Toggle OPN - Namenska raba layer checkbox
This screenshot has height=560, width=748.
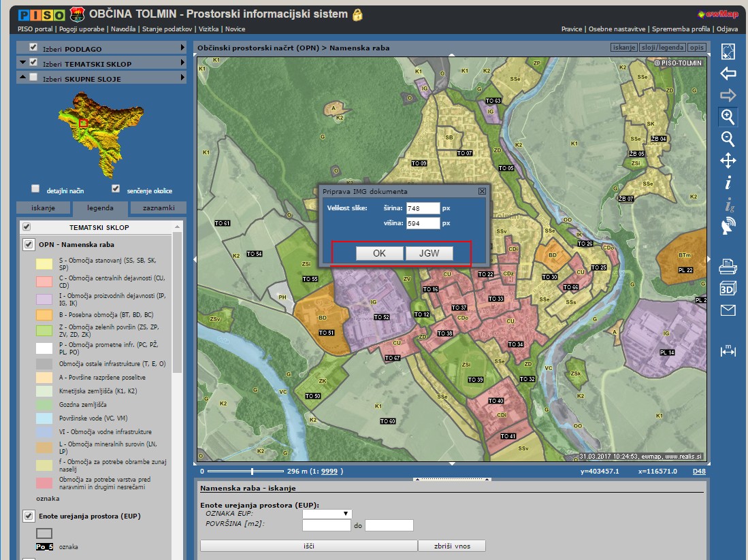29,244
